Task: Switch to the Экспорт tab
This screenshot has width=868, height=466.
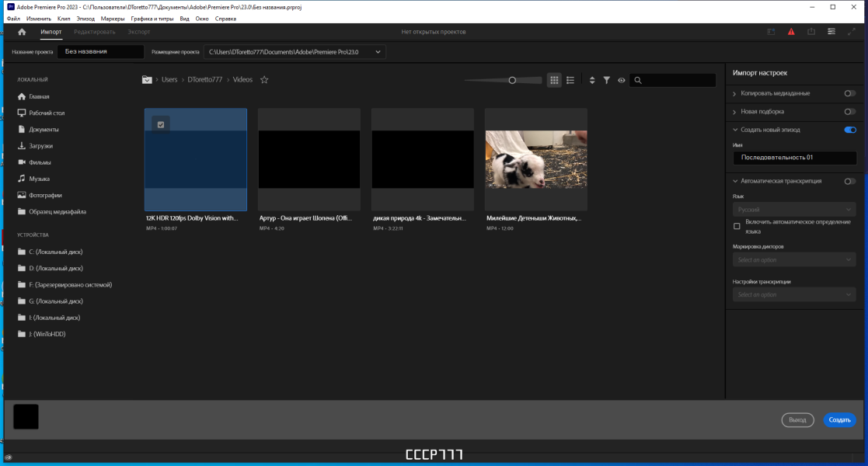Action: tap(139, 32)
